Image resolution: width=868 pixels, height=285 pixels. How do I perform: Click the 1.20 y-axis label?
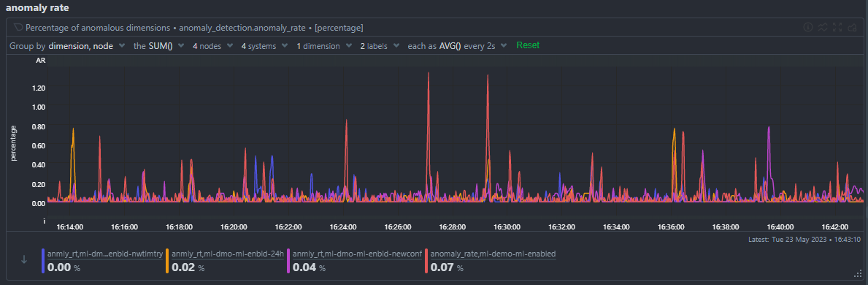pyautogui.click(x=39, y=88)
